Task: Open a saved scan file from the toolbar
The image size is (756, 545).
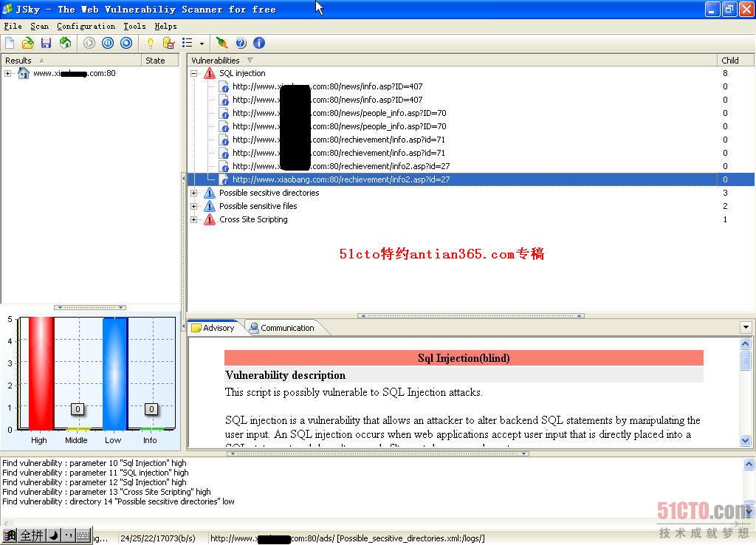Action: tap(28, 44)
